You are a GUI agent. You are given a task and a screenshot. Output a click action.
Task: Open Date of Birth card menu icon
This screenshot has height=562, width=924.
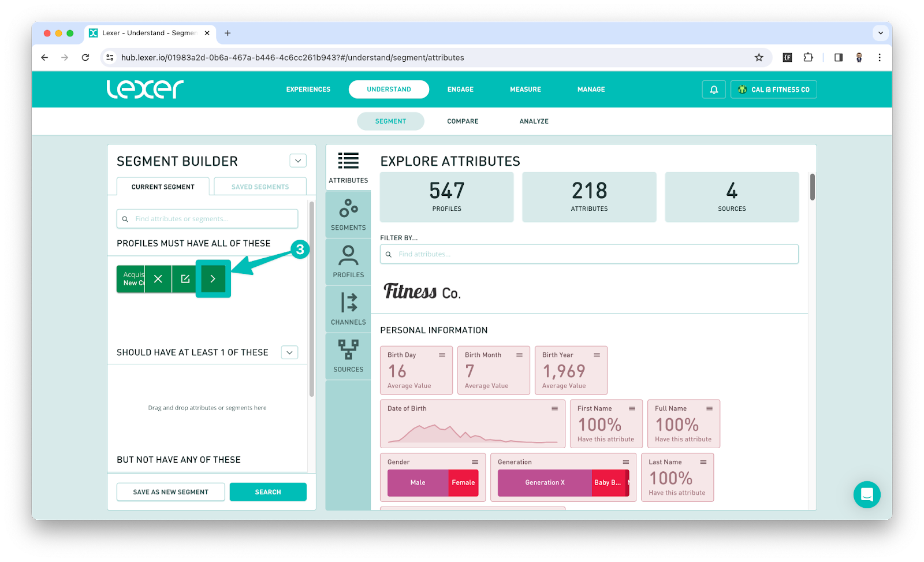pos(554,408)
